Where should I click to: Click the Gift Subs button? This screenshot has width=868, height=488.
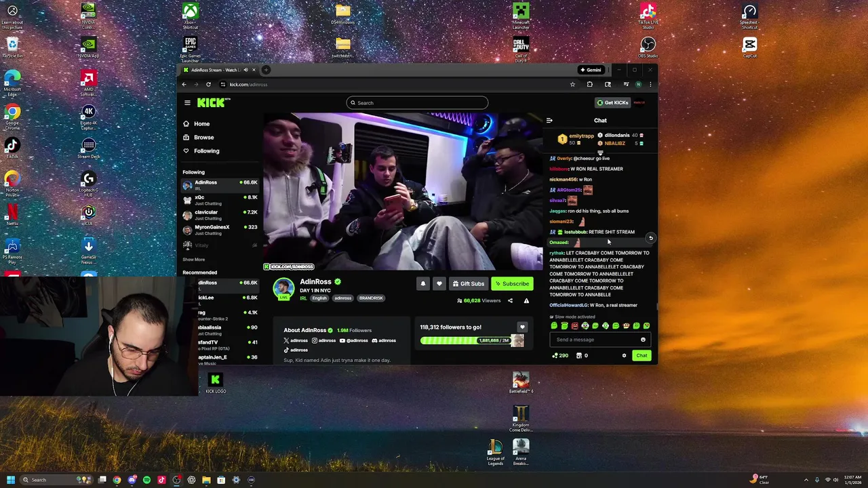469,284
